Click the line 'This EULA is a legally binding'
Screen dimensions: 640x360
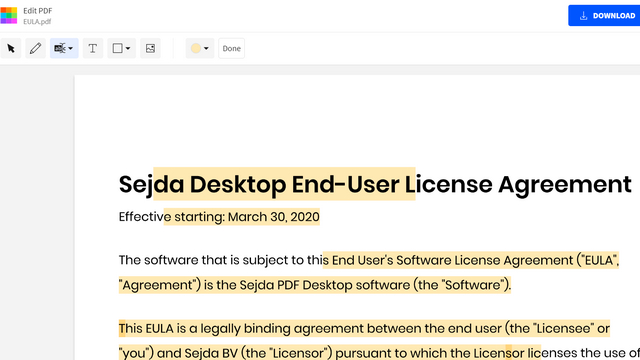point(364,329)
